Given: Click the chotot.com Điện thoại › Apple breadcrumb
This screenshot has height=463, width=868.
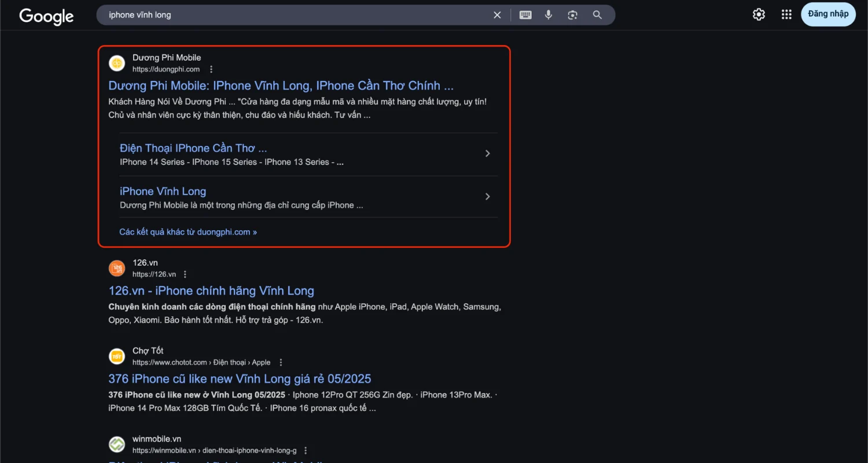Looking at the screenshot, I should (x=201, y=362).
